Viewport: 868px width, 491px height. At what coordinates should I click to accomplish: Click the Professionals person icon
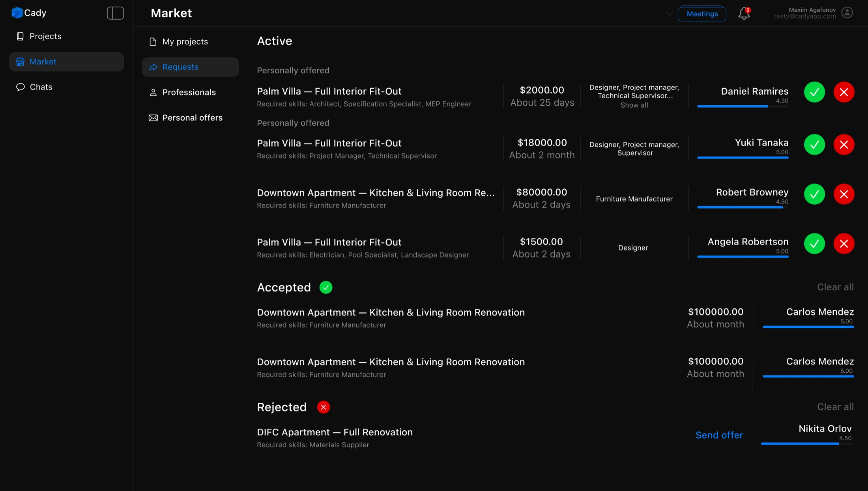[153, 92]
